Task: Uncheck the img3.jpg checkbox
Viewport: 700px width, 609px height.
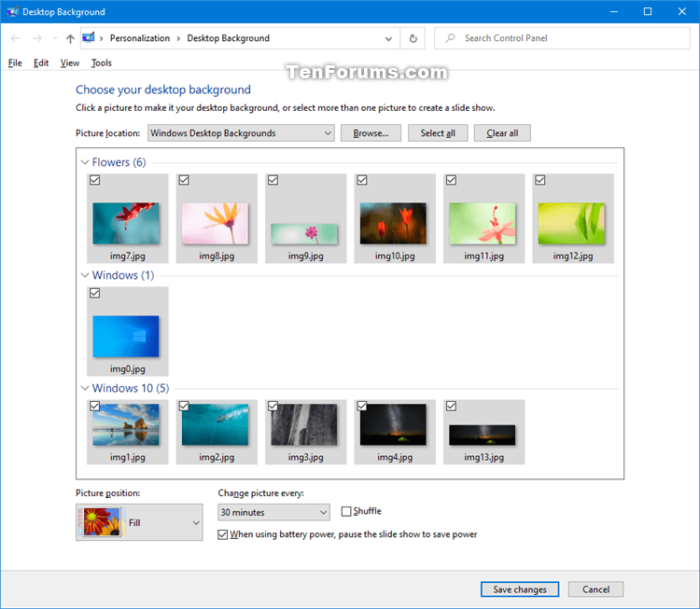Action: coord(273,406)
